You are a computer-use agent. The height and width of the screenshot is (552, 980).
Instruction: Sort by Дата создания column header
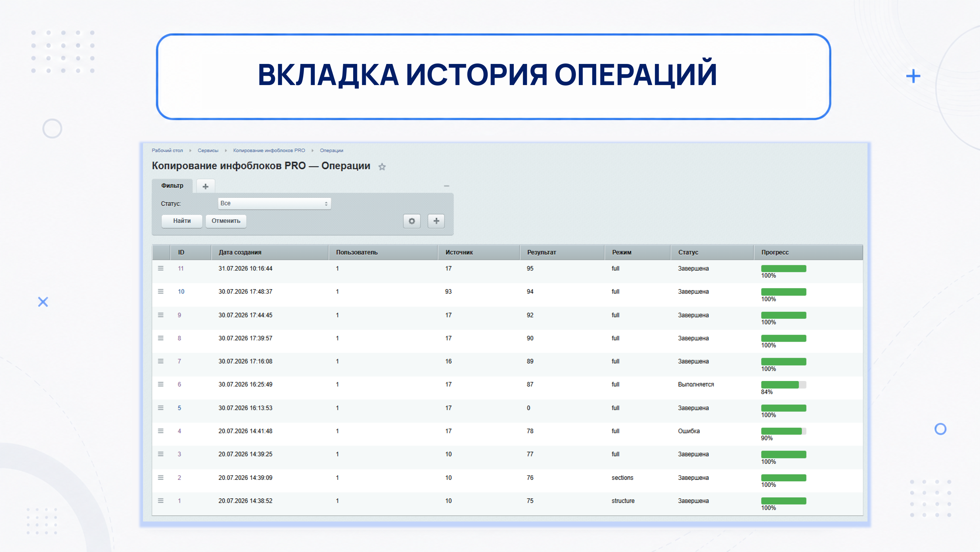tap(270, 253)
